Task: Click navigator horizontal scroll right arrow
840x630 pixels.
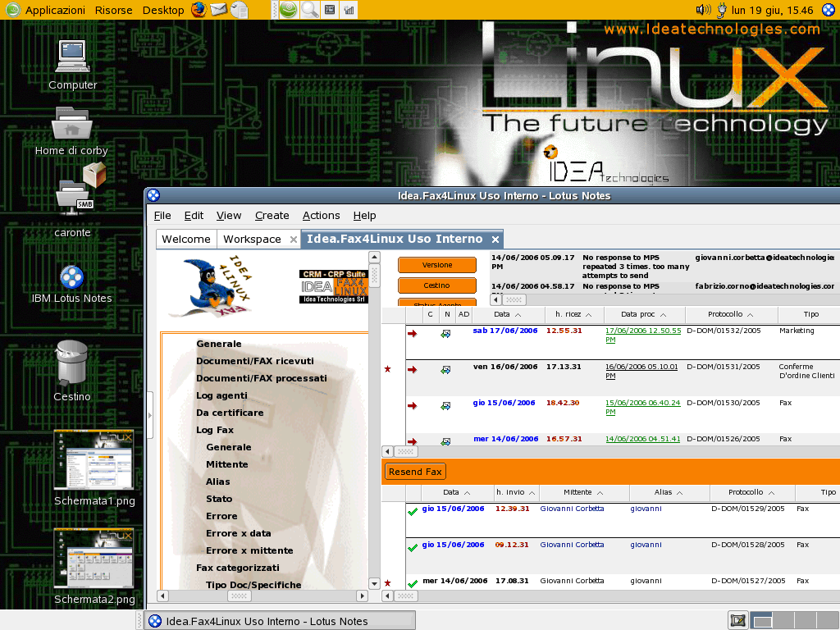Action: [x=362, y=596]
